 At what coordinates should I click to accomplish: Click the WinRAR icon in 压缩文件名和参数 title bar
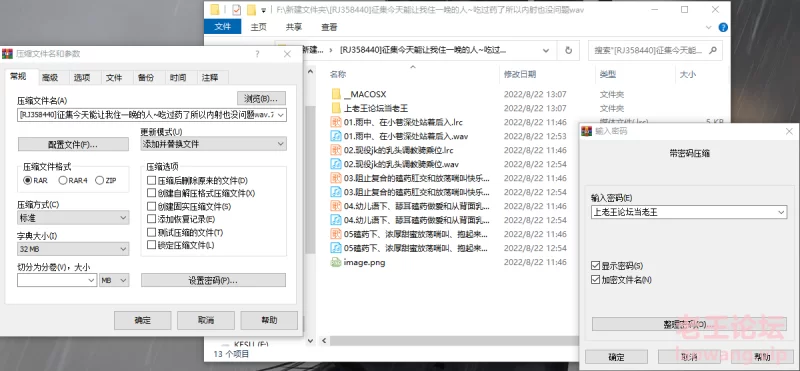tap(7, 54)
